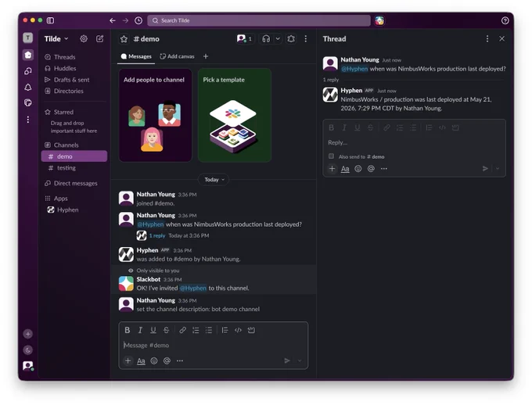Screen dimensions: 532x405
Task: Send the channel message
Action: point(287,360)
